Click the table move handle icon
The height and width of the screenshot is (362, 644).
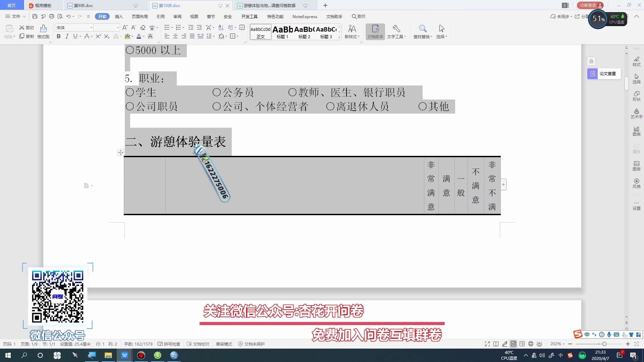pos(120,153)
